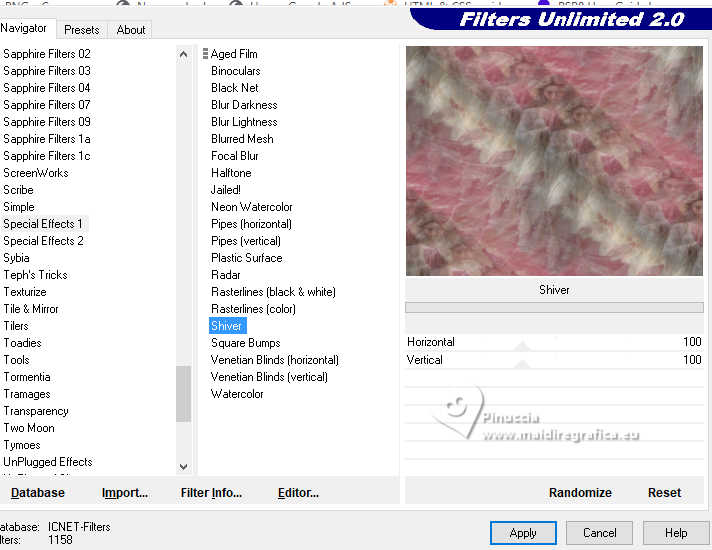The height and width of the screenshot is (550, 712).
Task: Choose the Aged Film filter
Action: tap(234, 54)
